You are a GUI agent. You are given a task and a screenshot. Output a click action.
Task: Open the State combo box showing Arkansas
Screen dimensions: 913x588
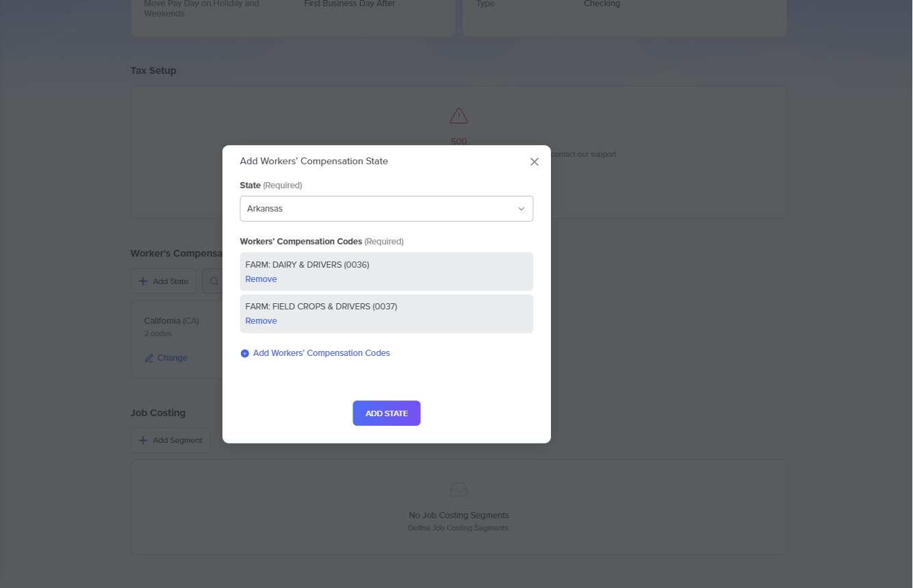(376, 209)
